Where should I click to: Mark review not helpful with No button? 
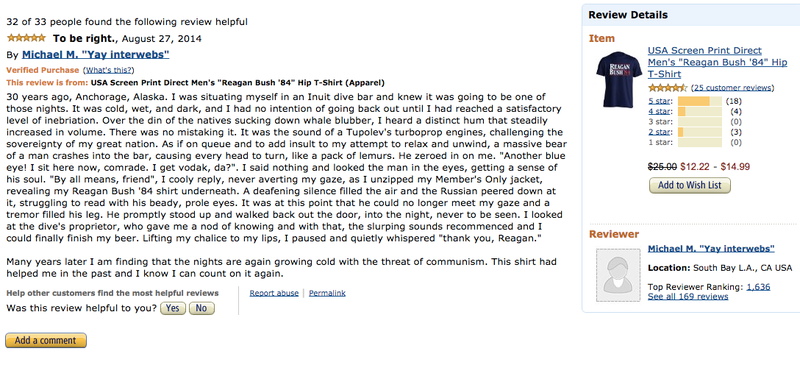click(202, 308)
